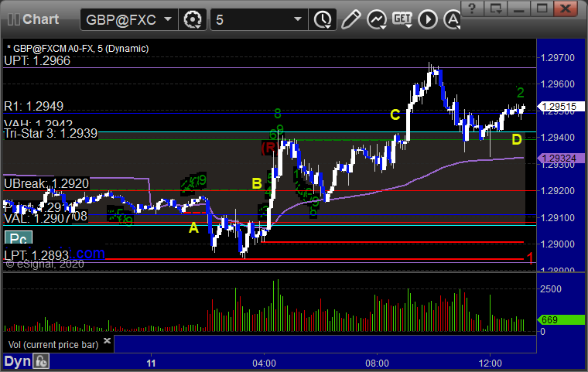Click the purple 1.29324 price tag
Image resolution: width=588 pixels, height=372 pixels.
[561, 159]
